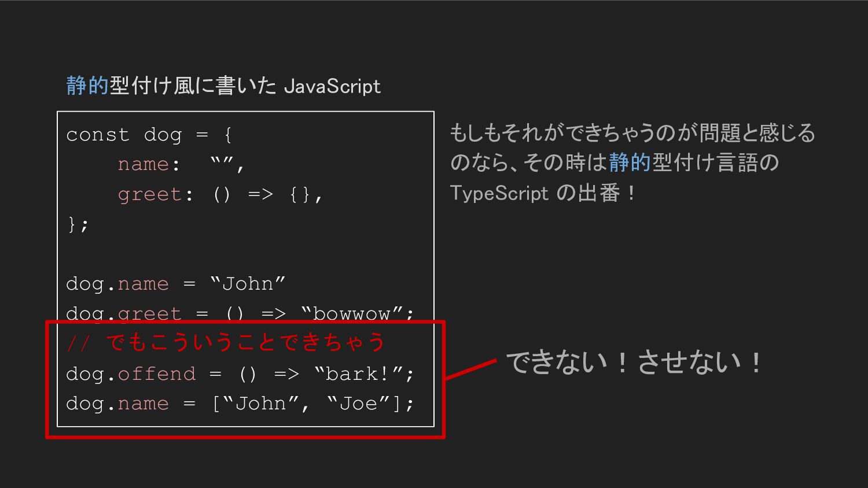Viewport: 868px width, 488px height.
Task: Click the slide title mentioning JavaScript
Action: (223, 86)
